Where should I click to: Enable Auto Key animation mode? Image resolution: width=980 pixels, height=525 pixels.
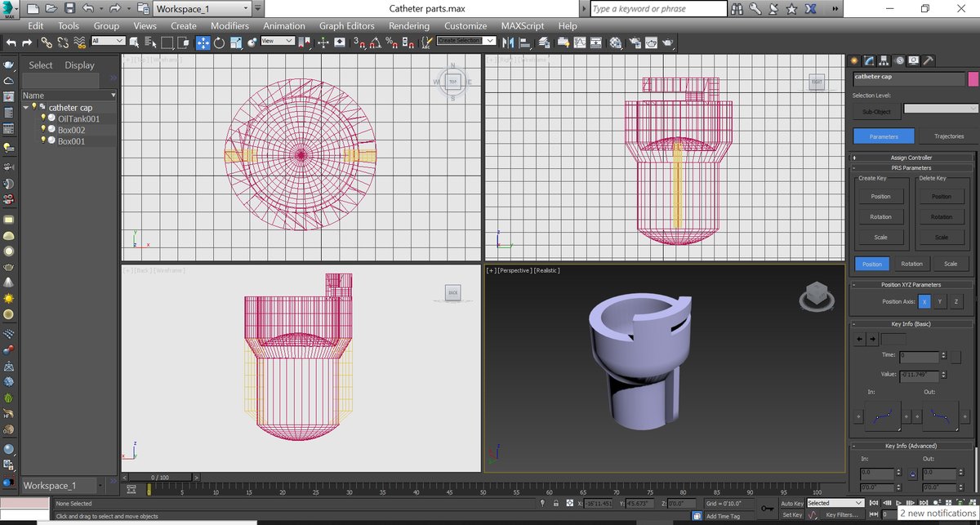792,503
